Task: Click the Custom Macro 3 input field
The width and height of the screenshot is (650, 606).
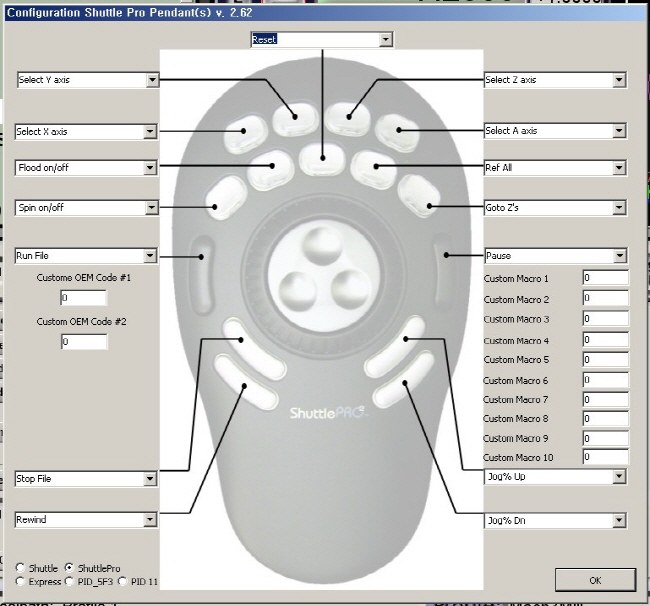Action: (606, 318)
